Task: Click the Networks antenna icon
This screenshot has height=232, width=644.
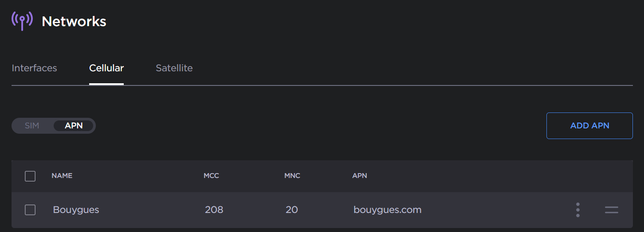Action: tap(22, 20)
